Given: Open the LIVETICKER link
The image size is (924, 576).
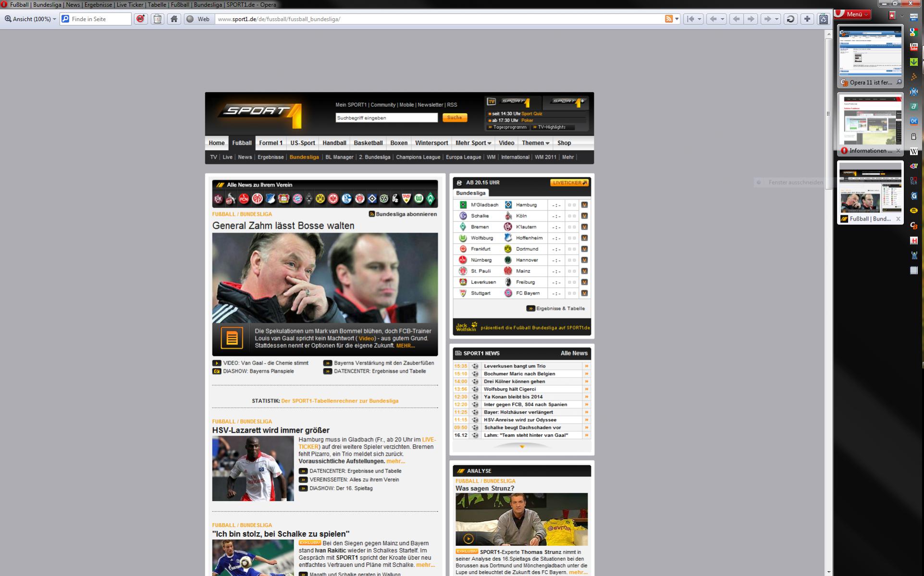Looking at the screenshot, I should pos(569,183).
